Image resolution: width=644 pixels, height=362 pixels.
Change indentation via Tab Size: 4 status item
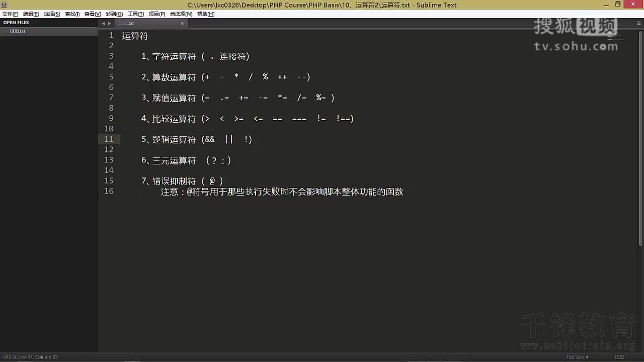[578, 357]
